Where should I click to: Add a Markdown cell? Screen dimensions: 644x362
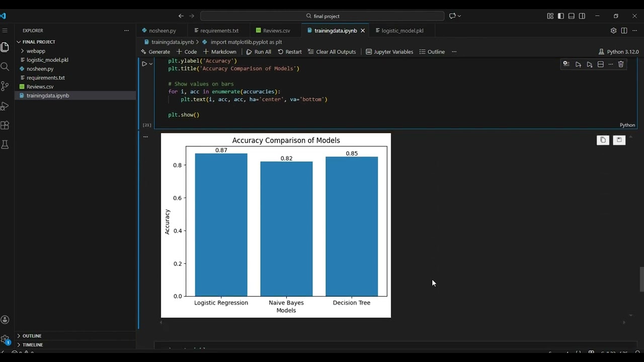pos(220,52)
